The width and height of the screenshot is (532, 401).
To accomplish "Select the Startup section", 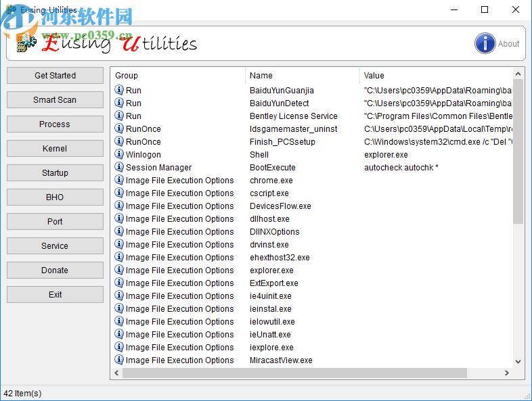I will 55,173.
